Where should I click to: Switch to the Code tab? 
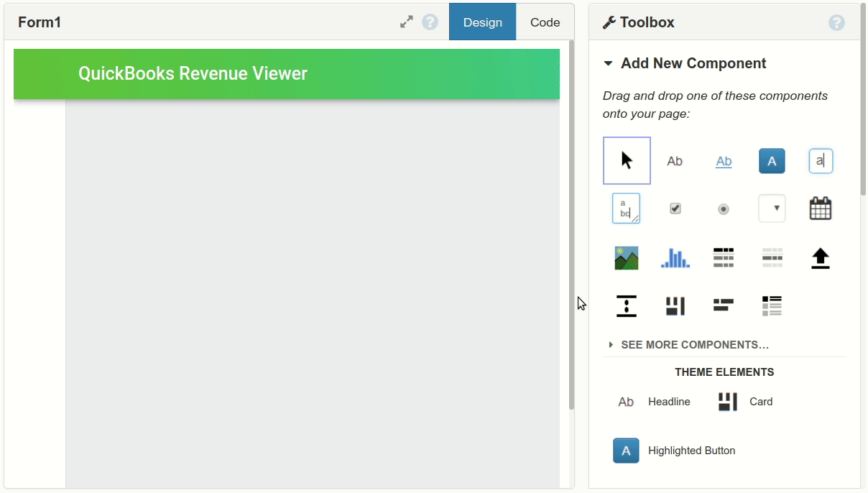pyautogui.click(x=545, y=22)
